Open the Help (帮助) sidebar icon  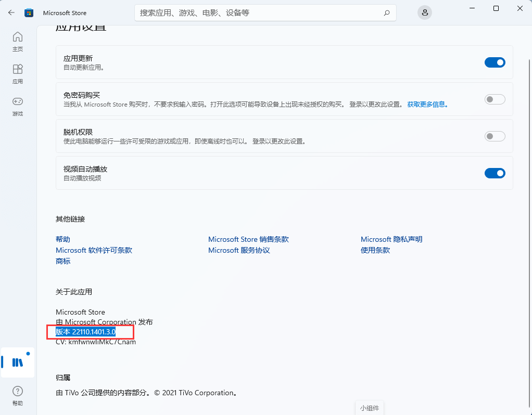pyautogui.click(x=18, y=396)
